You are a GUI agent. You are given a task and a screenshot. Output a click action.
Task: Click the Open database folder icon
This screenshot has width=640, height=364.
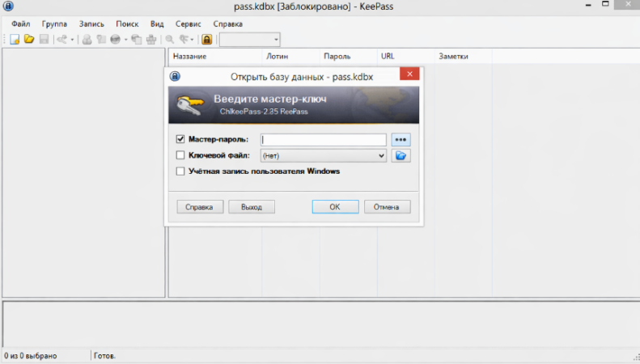(28, 39)
